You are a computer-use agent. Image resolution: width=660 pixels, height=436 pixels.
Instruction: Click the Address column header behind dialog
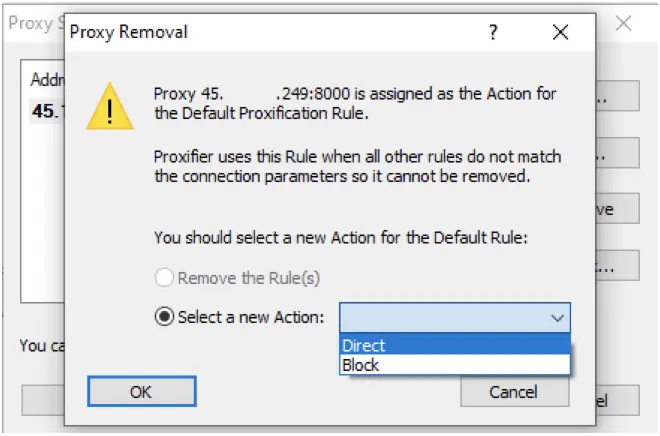click(x=46, y=79)
